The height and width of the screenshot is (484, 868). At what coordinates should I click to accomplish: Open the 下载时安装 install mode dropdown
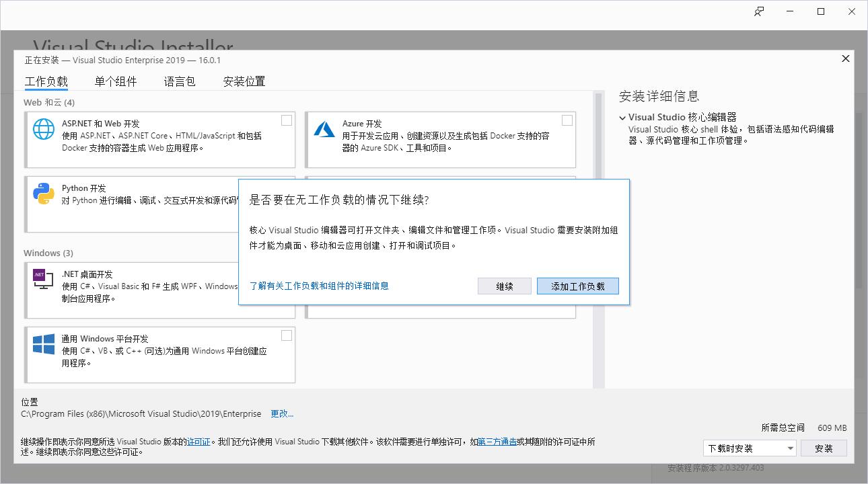point(750,448)
